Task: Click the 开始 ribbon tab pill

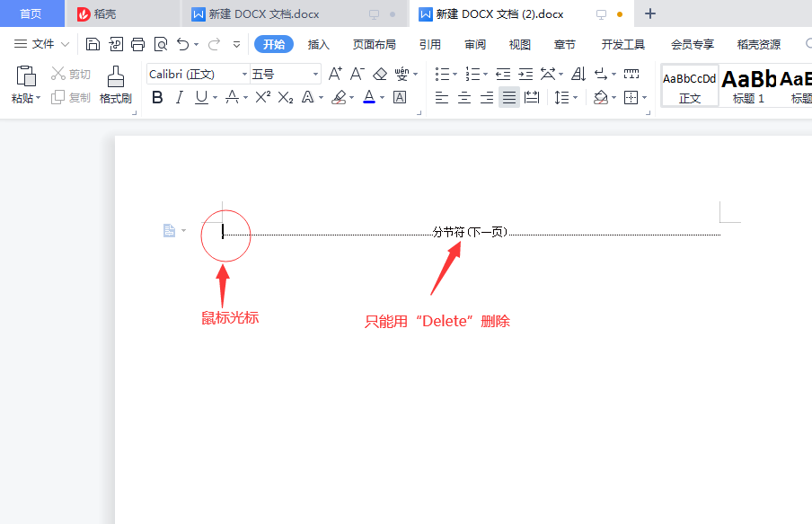Action: point(274,45)
